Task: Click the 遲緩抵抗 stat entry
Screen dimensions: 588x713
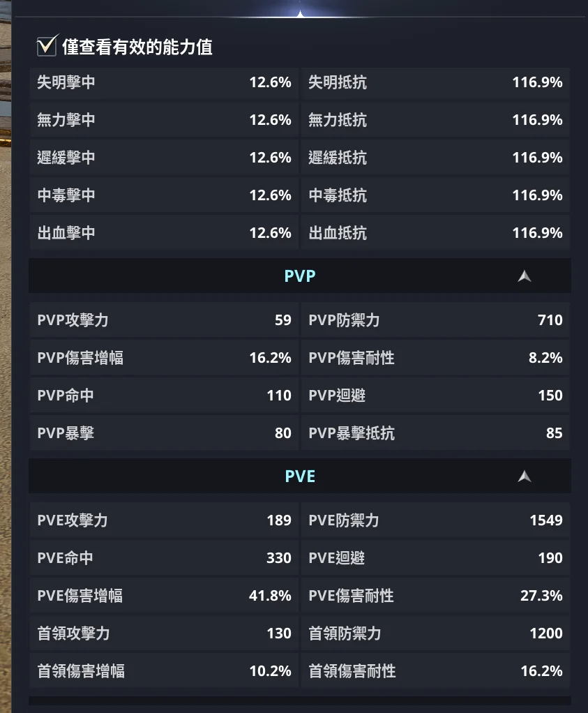Action: [x=435, y=158]
